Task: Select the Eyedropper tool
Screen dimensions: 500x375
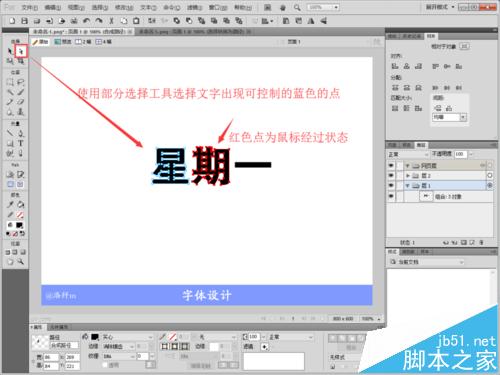Action: (10, 204)
